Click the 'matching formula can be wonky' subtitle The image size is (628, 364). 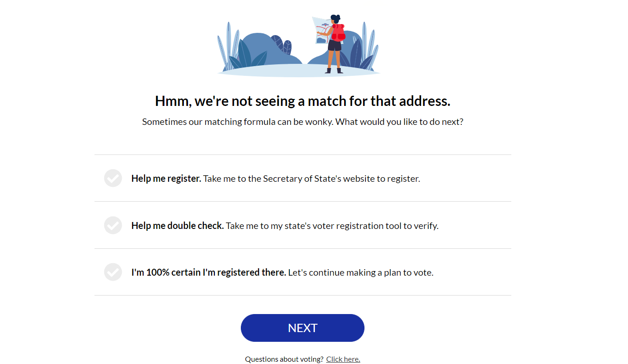click(302, 122)
